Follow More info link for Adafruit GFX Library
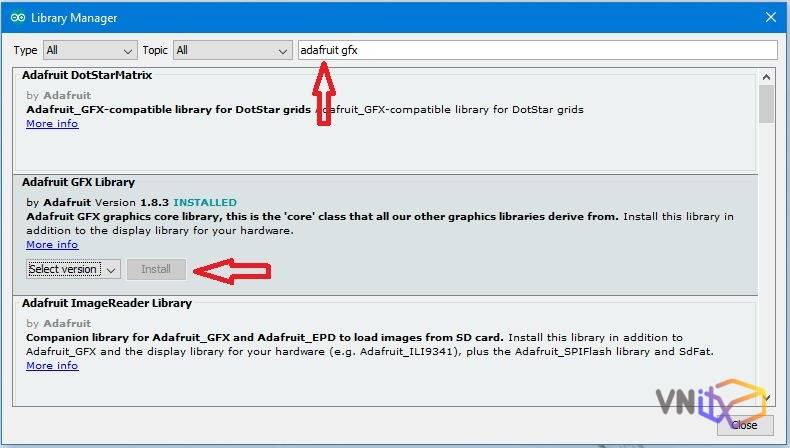This screenshot has width=790, height=448. (x=52, y=245)
